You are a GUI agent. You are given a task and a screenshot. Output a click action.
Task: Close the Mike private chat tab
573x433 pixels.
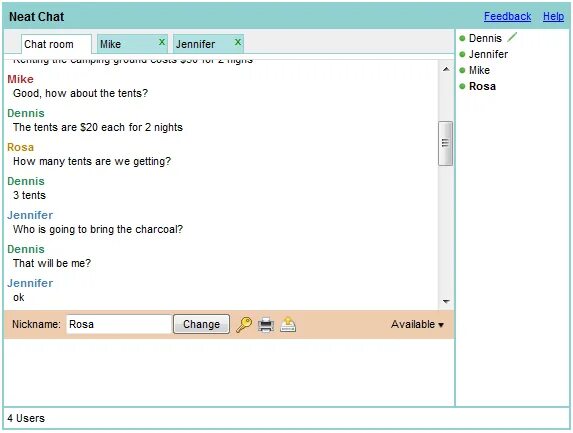[162, 42]
